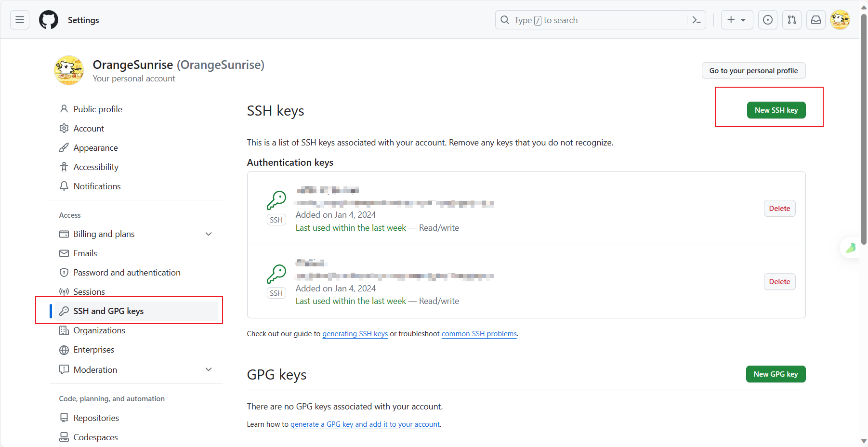The width and height of the screenshot is (868, 447).
Task: Open the create new plus dropdown
Action: pos(736,20)
